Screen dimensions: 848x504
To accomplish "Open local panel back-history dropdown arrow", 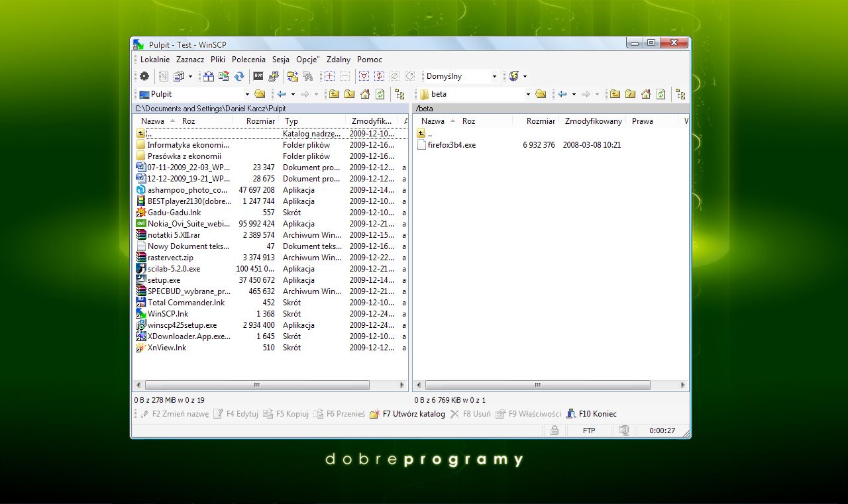I will [293, 94].
